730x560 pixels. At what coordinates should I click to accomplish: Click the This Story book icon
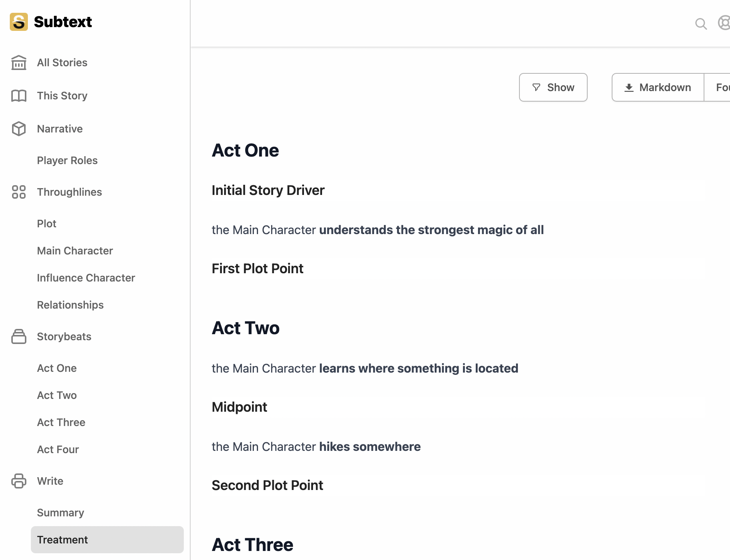tap(19, 96)
